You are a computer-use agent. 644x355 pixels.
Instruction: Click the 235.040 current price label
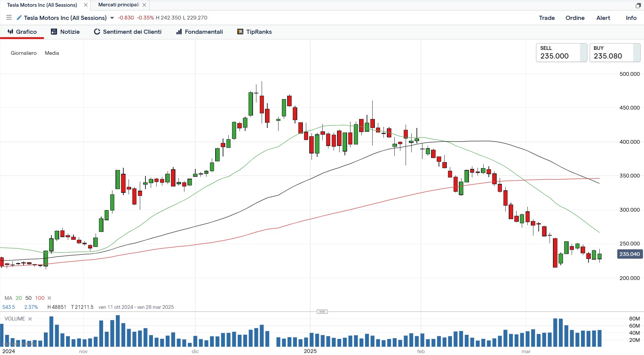[x=629, y=254]
